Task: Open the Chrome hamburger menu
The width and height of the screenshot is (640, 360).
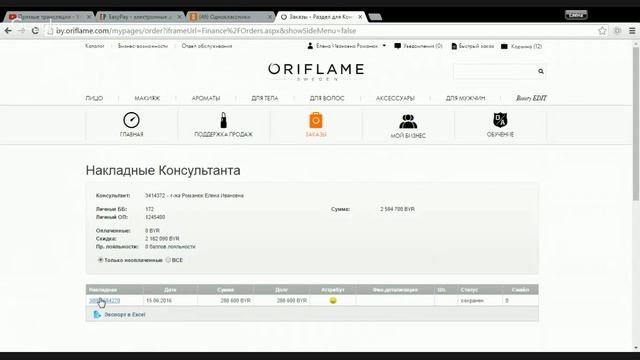Action: (632, 31)
